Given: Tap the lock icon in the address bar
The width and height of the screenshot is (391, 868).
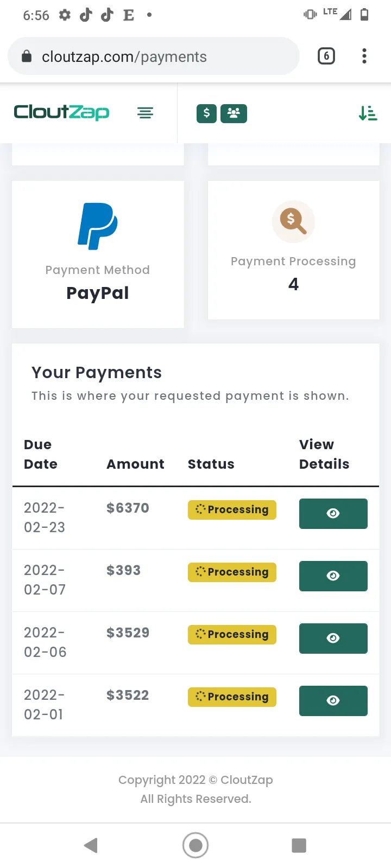Looking at the screenshot, I should (x=26, y=56).
